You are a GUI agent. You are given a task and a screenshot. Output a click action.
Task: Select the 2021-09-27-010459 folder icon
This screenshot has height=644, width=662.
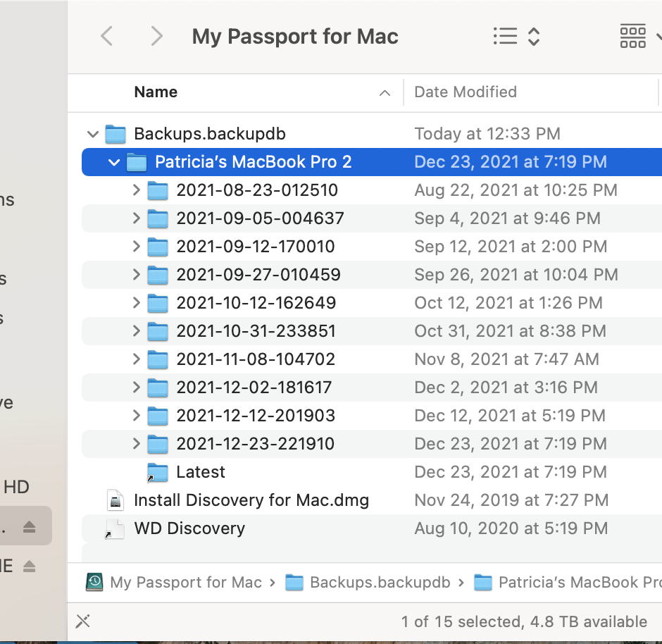(158, 275)
